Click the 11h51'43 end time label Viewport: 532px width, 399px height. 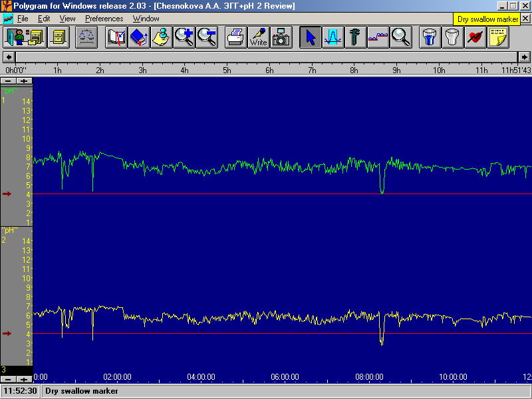(516, 70)
